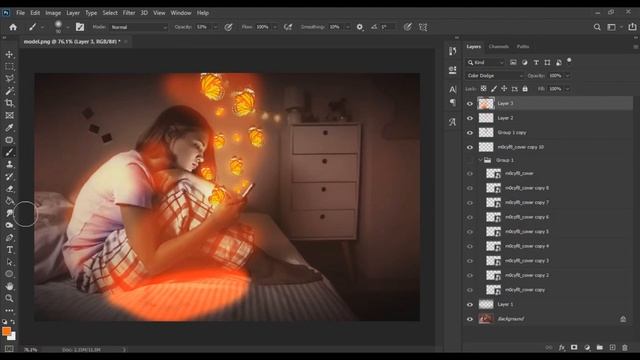Select the Spot Healing Brush tool
This screenshot has width=640, height=360.
coord(9,140)
